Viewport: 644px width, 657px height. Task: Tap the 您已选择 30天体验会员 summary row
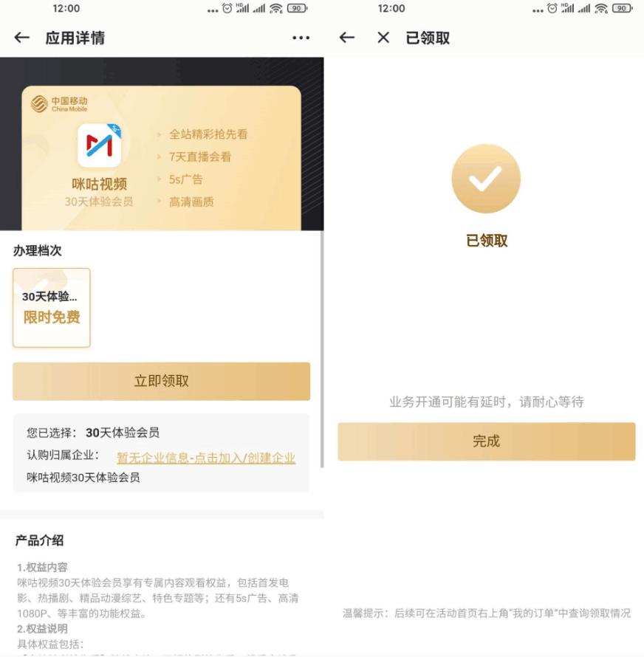(93, 433)
